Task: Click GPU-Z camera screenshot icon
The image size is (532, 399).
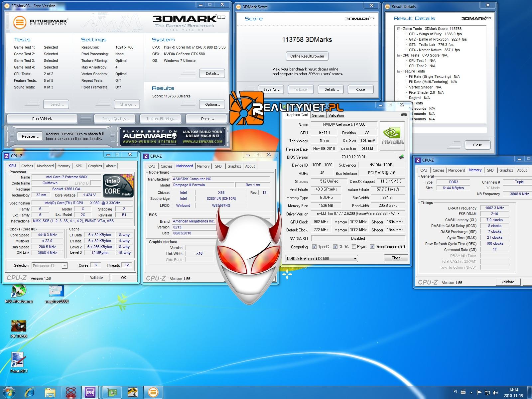Action: [x=404, y=115]
